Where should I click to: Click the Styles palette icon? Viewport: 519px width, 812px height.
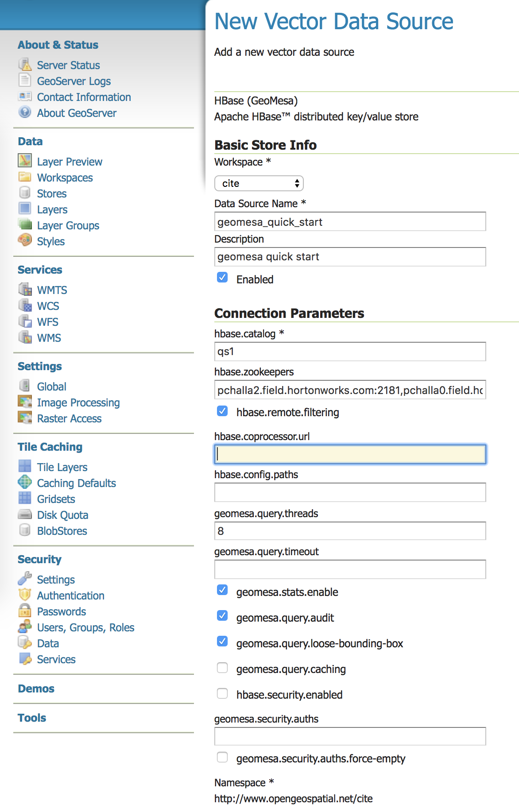(x=25, y=240)
